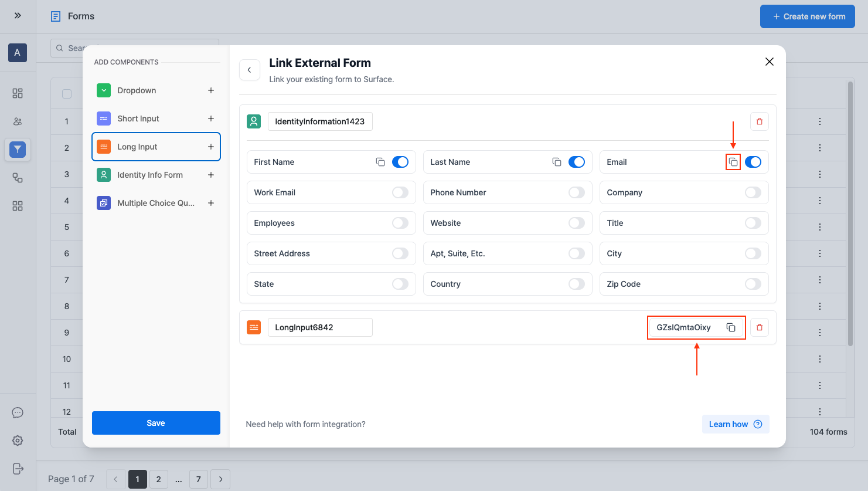868x491 pixels.
Task: Close the Link External Form dialog
Action: pos(770,62)
